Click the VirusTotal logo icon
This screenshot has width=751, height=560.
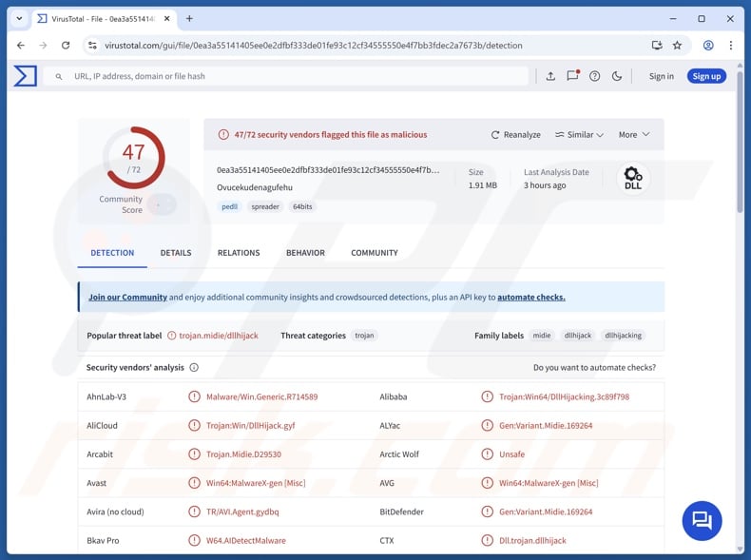pos(26,76)
